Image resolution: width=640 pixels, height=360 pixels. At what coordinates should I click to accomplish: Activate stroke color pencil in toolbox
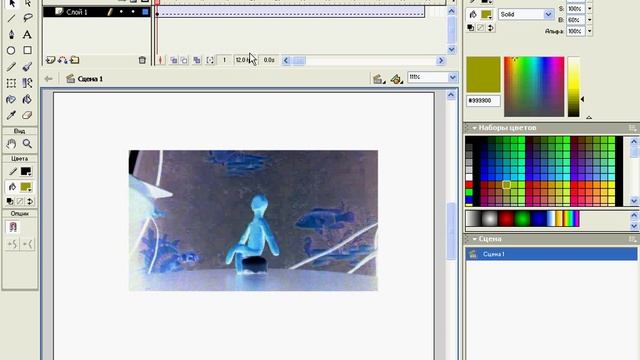click(x=13, y=171)
